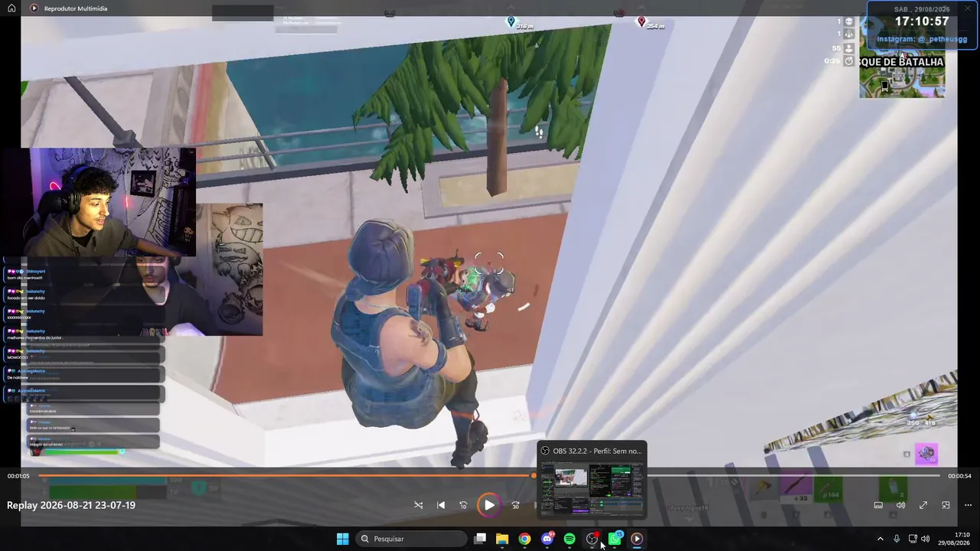
Task: Skip back 10 seconds
Action: point(463,505)
